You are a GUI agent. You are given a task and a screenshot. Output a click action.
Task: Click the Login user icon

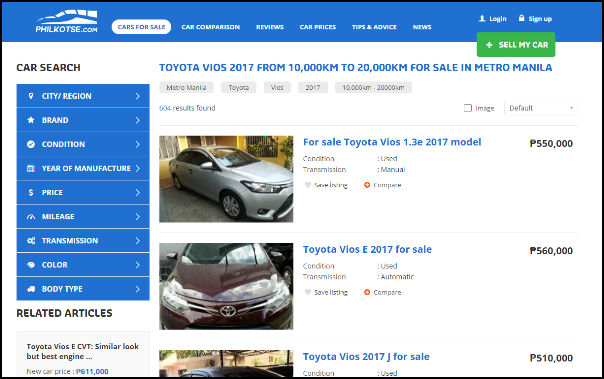482,18
